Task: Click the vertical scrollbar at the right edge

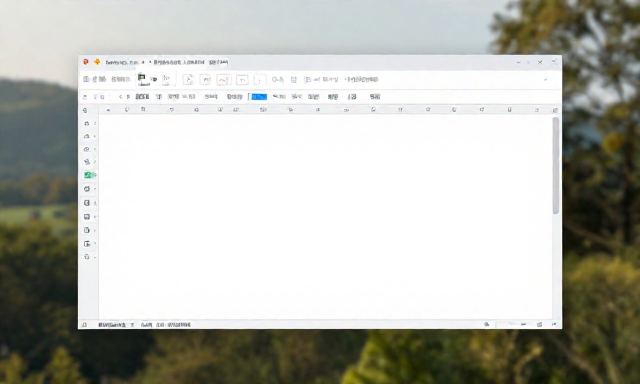Action: 556,165
